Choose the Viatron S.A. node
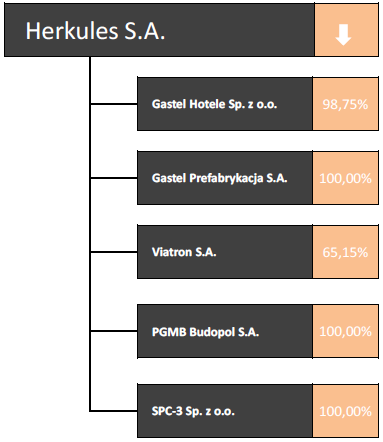The height and width of the screenshot is (442, 383). point(225,252)
